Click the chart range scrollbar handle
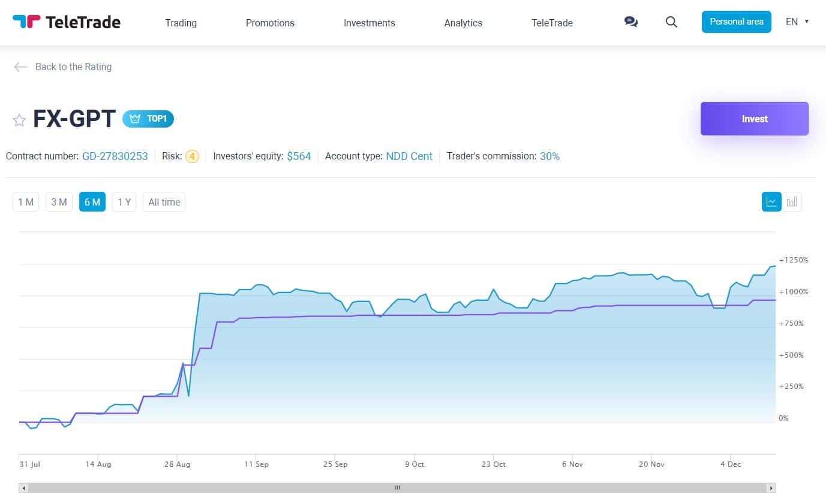This screenshot has width=826, height=504. pos(397,488)
